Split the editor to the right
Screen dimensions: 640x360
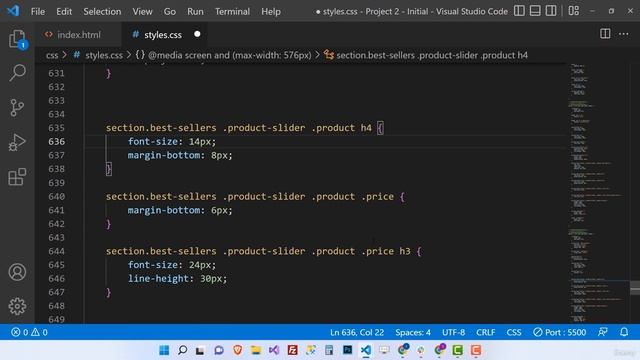605,34
